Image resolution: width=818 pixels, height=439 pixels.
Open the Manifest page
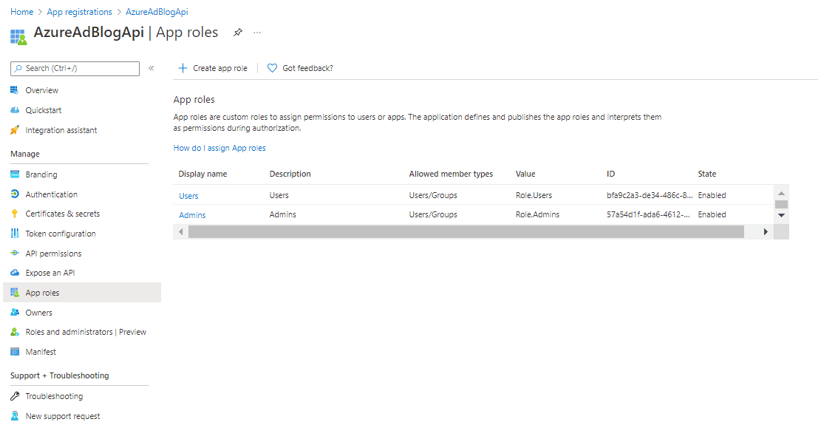click(41, 351)
